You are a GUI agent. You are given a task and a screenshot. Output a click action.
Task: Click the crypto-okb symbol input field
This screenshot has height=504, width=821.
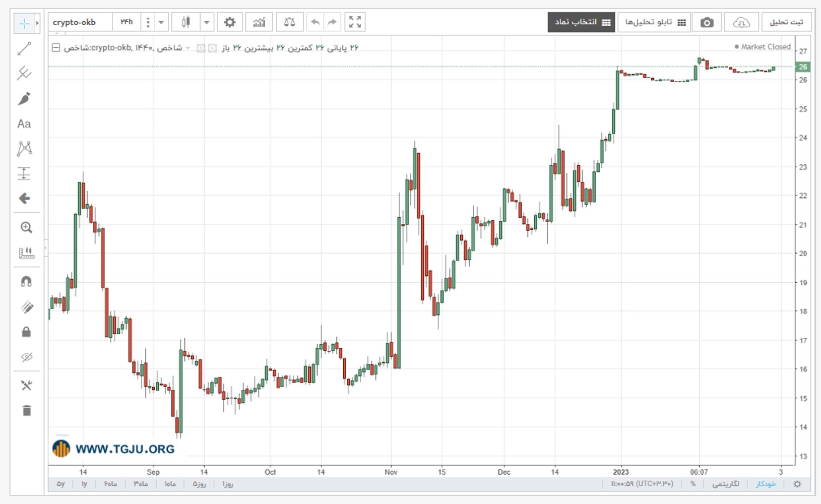pyautogui.click(x=81, y=22)
